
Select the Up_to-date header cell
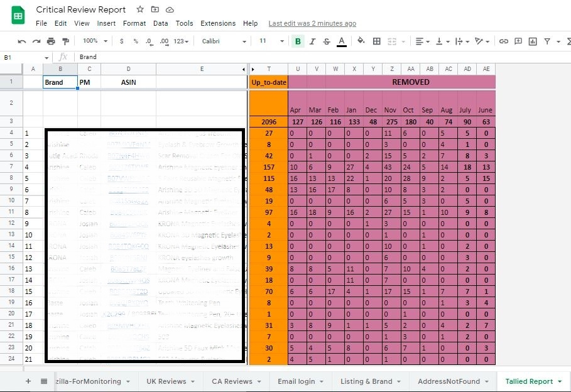pos(269,82)
